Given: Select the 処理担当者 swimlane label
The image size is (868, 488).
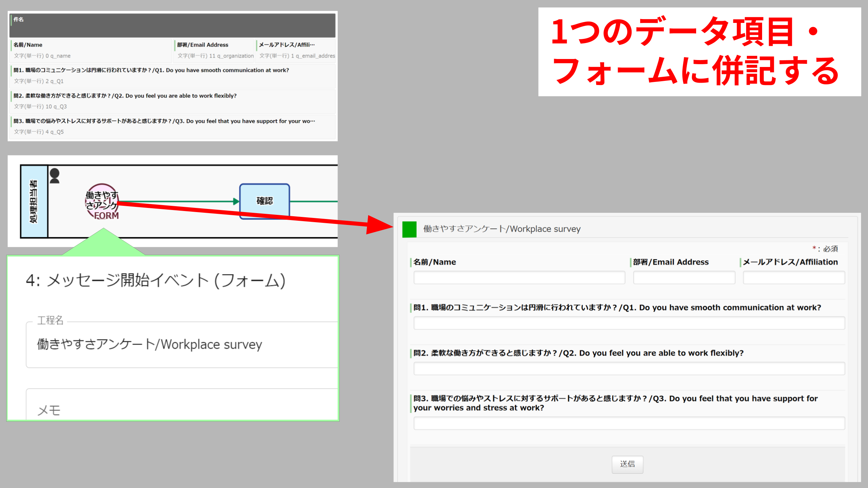Looking at the screenshot, I should 34,201.
